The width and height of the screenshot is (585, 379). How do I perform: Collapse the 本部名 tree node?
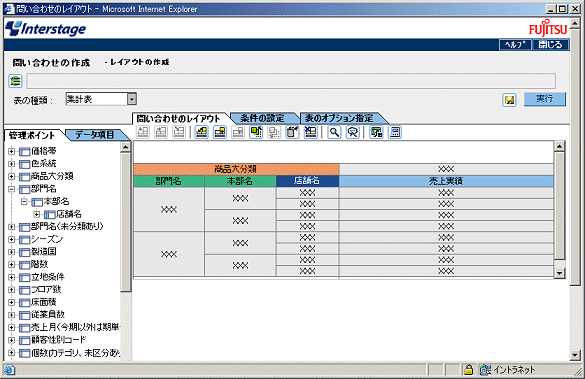tap(24, 202)
